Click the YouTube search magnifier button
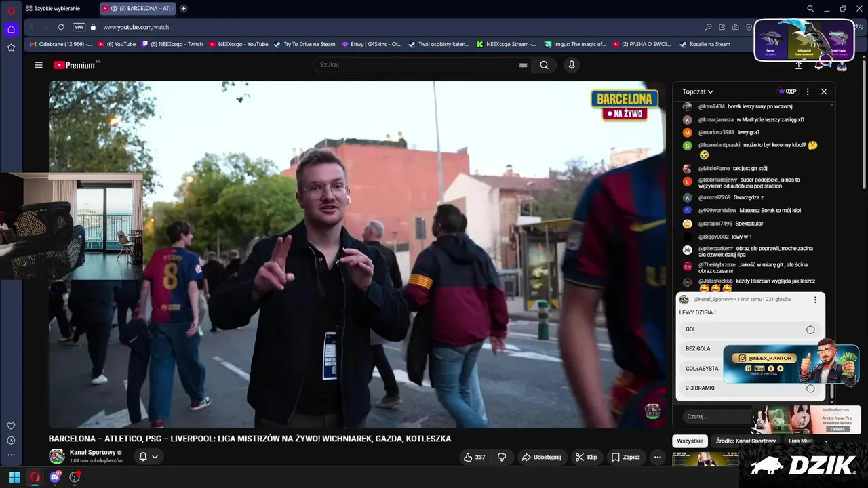This screenshot has height=488, width=868. click(544, 65)
